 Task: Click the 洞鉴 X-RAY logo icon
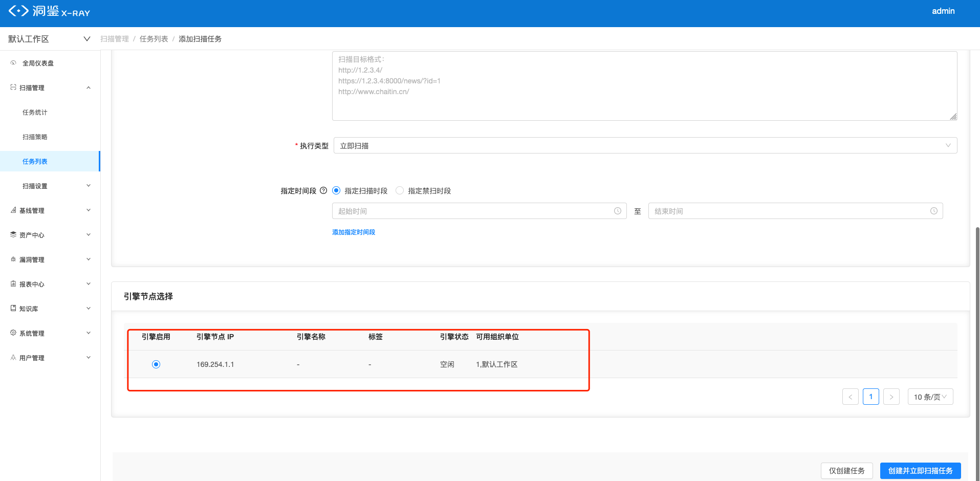tap(18, 11)
